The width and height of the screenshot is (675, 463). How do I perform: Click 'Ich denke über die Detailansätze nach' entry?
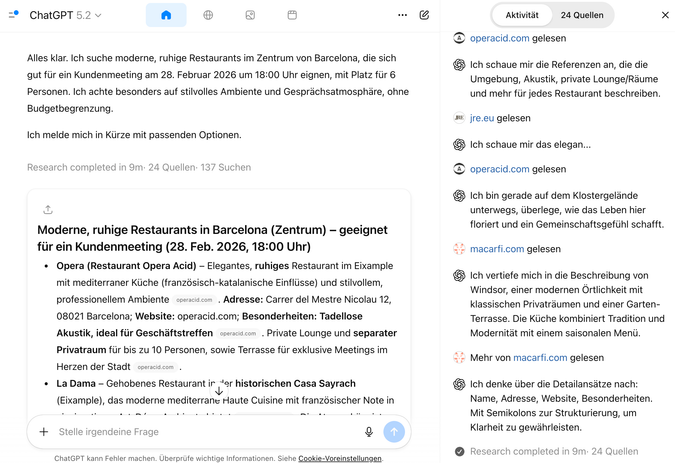[561, 406]
